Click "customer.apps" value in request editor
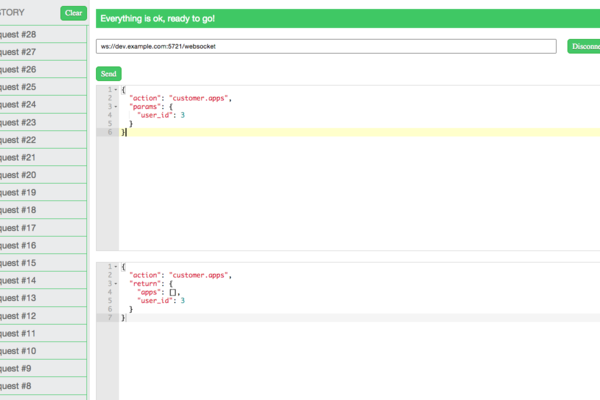 [199, 98]
